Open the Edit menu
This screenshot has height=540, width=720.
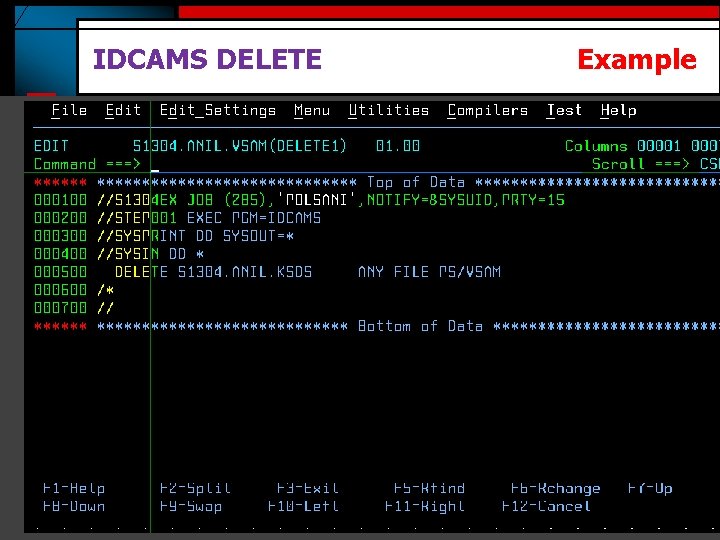coord(123,111)
